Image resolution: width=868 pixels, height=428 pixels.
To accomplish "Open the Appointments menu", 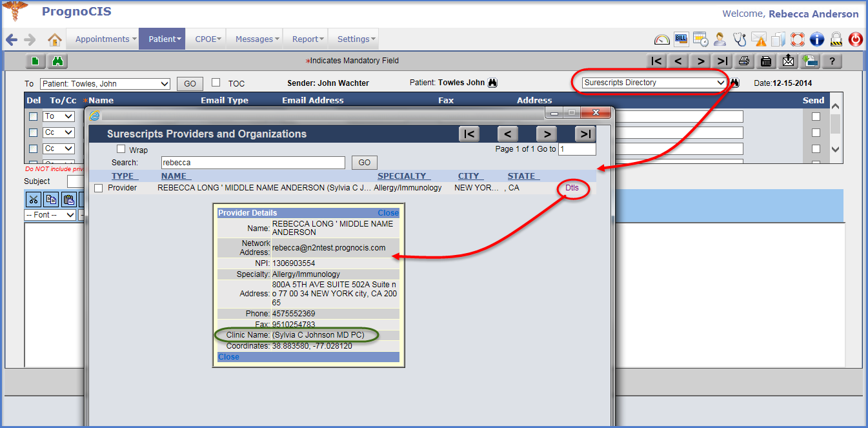I will click(103, 39).
